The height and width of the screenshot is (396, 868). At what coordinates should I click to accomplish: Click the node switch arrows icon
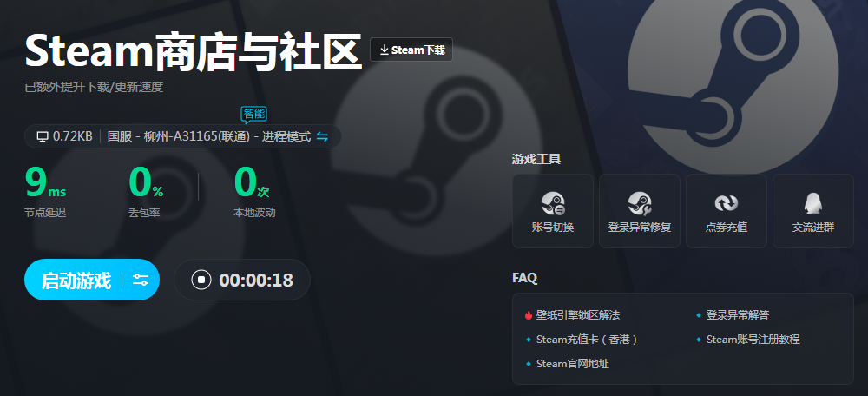tap(322, 136)
